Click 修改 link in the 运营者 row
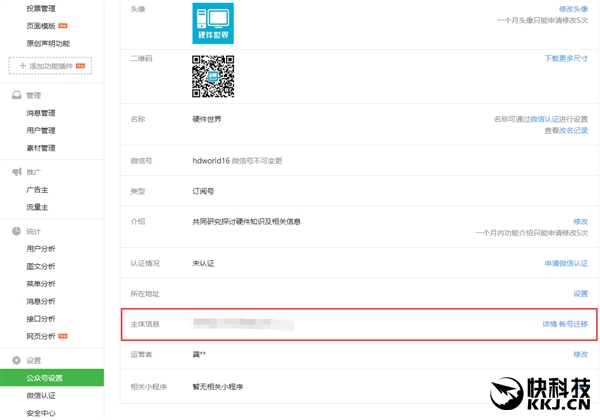 point(580,354)
